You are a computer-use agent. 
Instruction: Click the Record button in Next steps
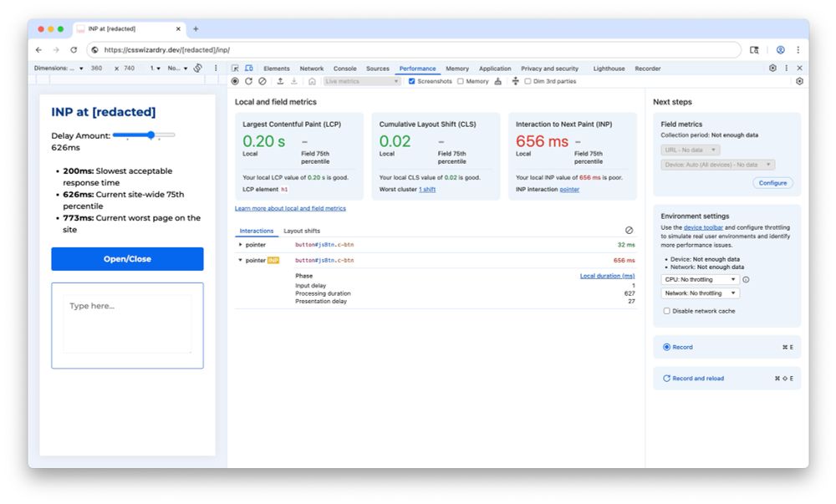[726, 347]
